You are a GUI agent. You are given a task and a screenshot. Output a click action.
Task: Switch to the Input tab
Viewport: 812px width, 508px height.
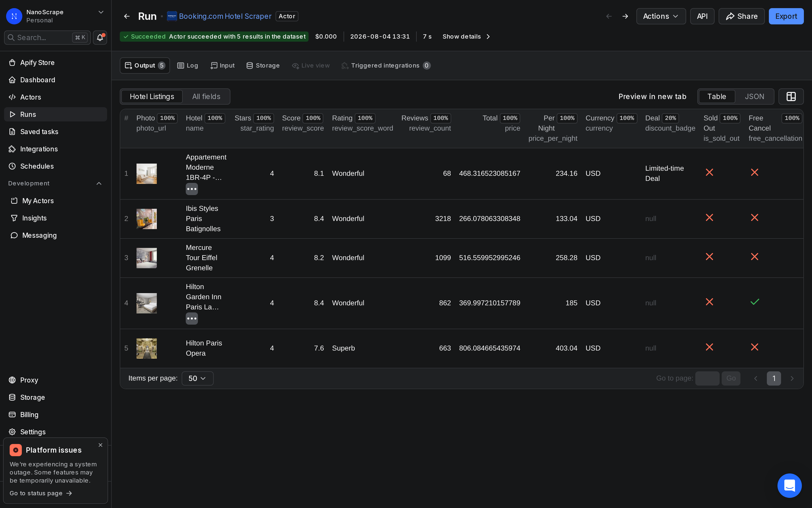pyautogui.click(x=222, y=66)
